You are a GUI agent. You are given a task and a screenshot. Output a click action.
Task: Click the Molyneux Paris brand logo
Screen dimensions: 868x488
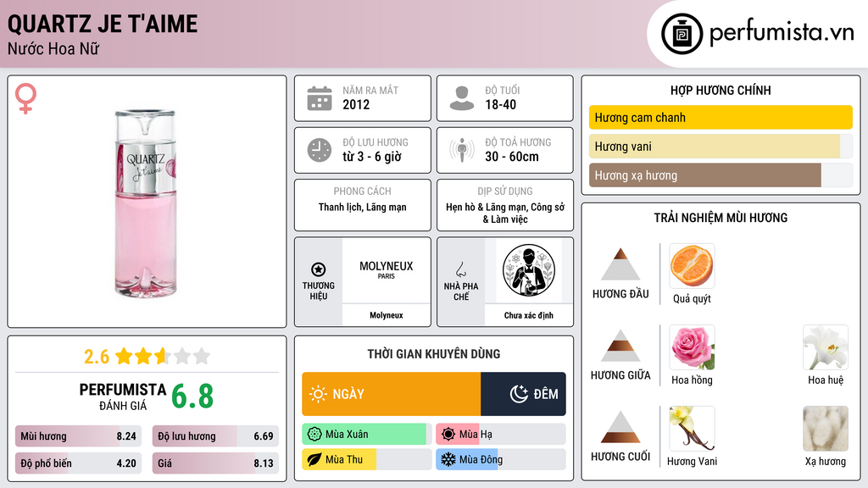point(387,270)
